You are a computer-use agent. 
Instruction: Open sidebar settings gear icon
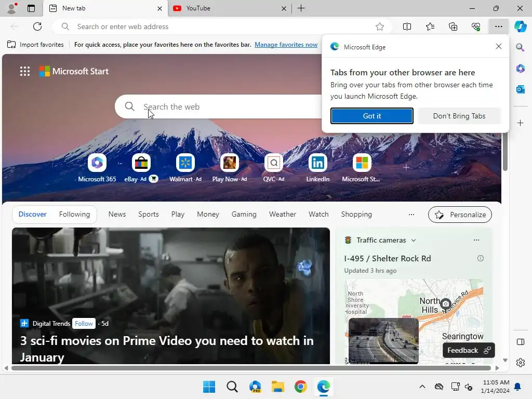pyautogui.click(x=520, y=363)
